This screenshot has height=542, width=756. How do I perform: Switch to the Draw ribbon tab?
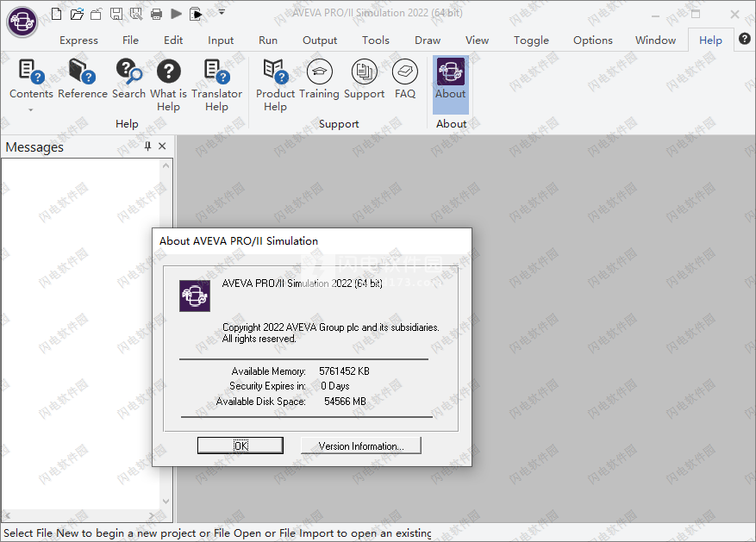428,40
